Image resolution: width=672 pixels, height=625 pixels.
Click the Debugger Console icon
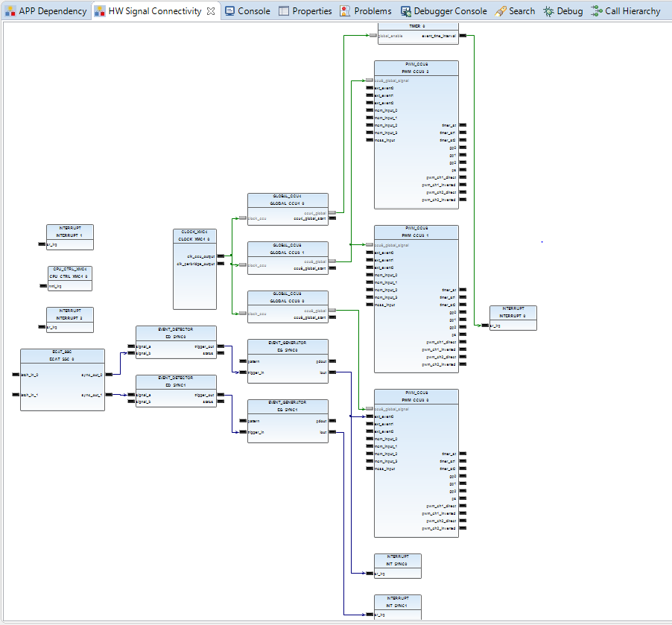[x=405, y=11]
